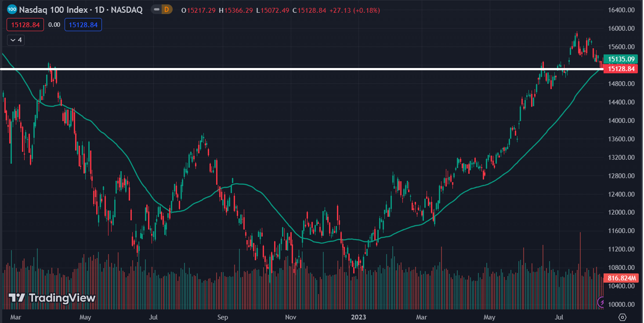644x323 pixels.
Task: Click the 11200.00 price scale label
Action: pos(622,249)
